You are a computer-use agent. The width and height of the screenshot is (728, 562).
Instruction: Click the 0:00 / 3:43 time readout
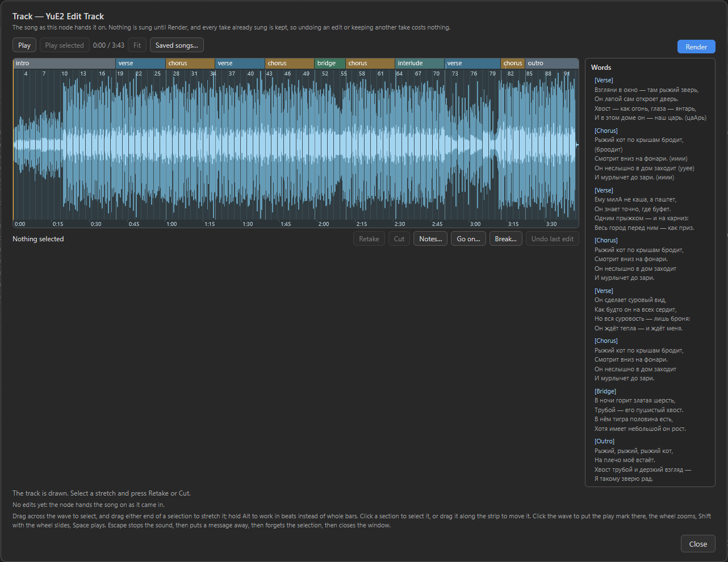108,45
